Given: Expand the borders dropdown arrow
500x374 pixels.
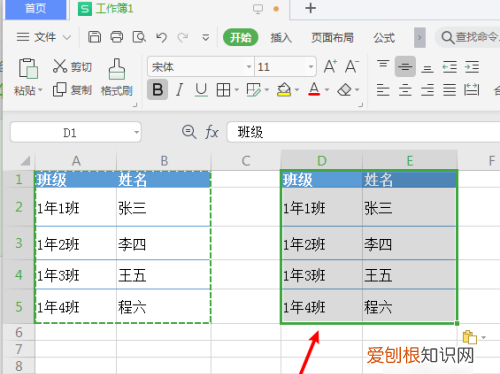Looking at the screenshot, I should [x=237, y=90].
